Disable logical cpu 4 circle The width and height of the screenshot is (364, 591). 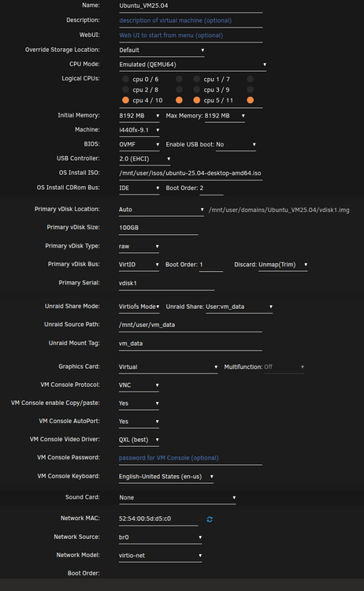coord(125,100)
